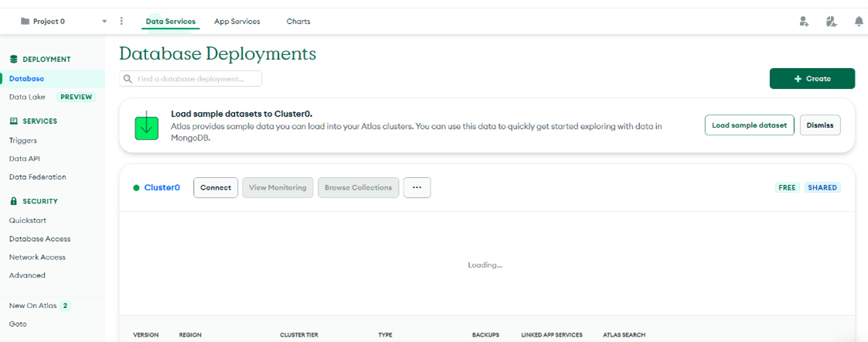Viewport: 868px width, 342px height.
Task: Expand the Project 0 dropdown arrow
Action: coord(104,22)
